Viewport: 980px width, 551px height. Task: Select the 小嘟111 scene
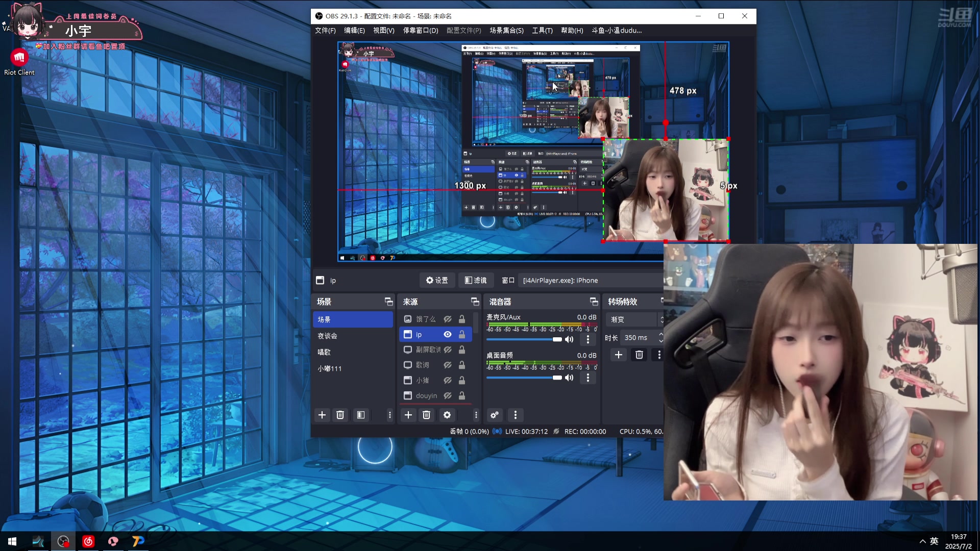tap(353, 368)
